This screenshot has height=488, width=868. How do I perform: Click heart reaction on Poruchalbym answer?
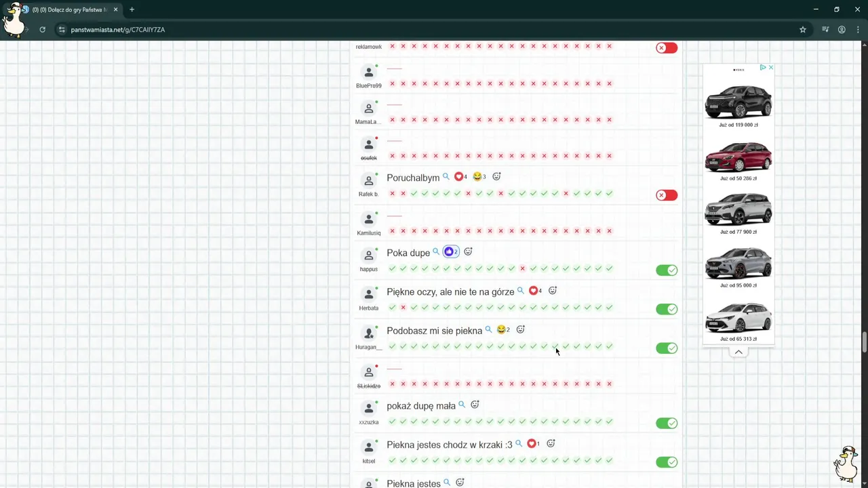(x=460, y=177)
